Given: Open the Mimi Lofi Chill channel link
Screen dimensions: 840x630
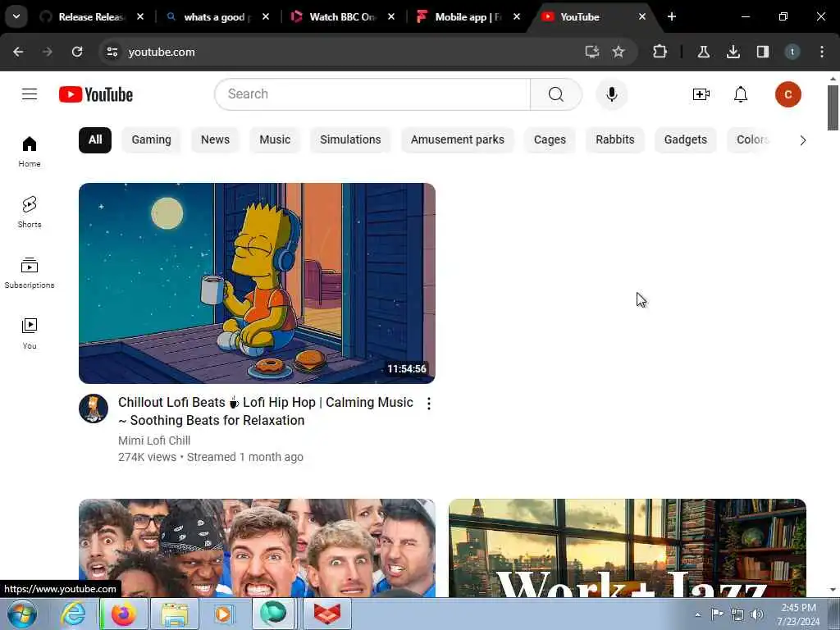Looking at the screenshot, I should pyautogui.click(x=154, y=441).
